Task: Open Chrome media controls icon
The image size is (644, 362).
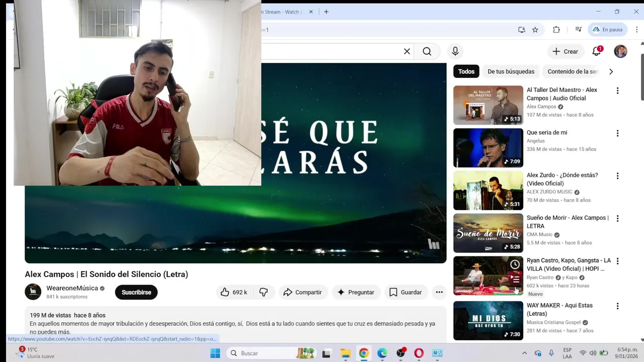Action: tap(579, 30)
